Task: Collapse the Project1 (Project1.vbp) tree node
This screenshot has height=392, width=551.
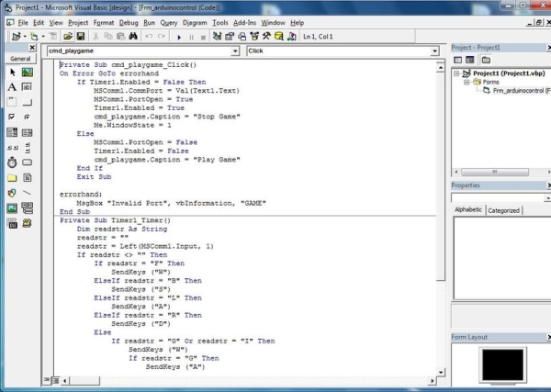Action: tap(456, 73)
